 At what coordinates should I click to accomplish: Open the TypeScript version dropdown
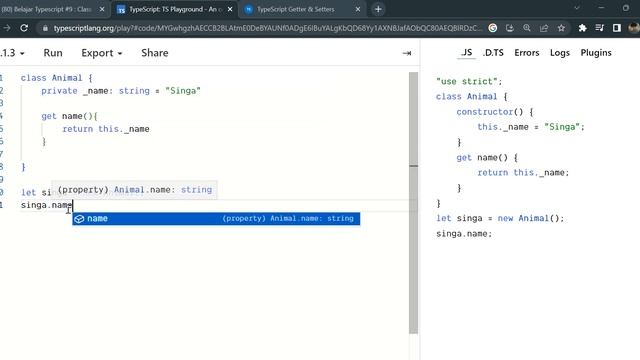(x=12, y=53)
